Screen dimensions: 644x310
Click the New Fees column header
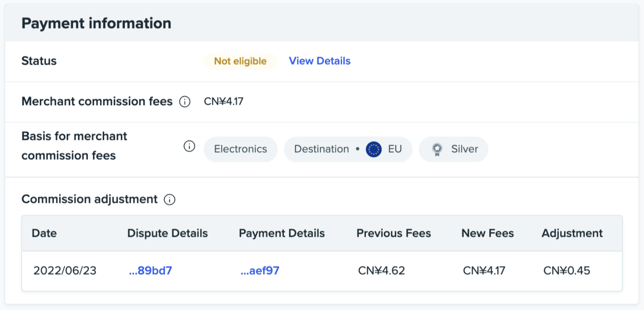(x=488, y=234)
